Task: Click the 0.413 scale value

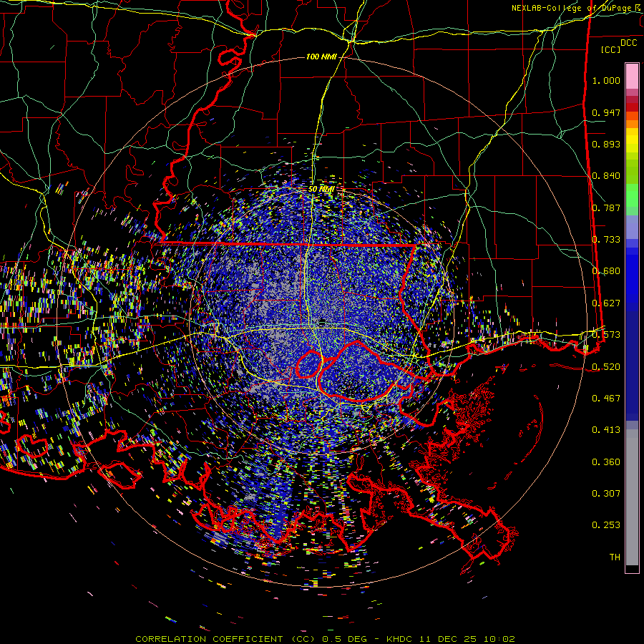Action: point(606,429)
